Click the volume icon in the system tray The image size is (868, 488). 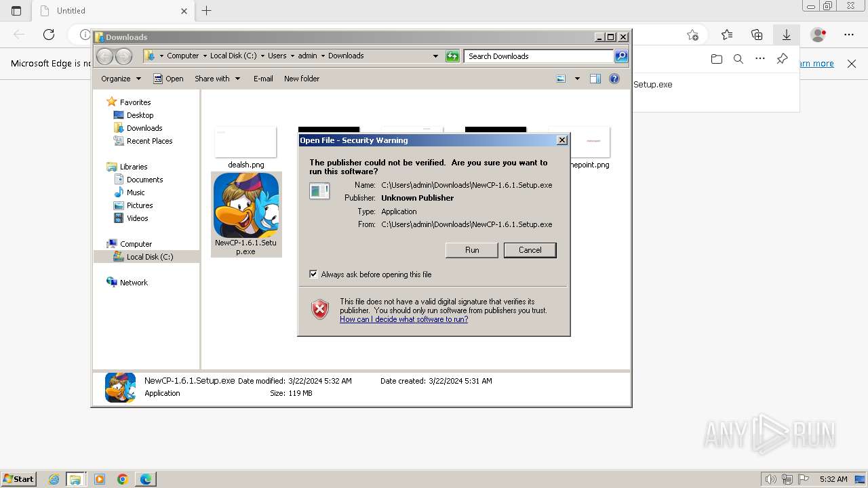tap(770, 479)
